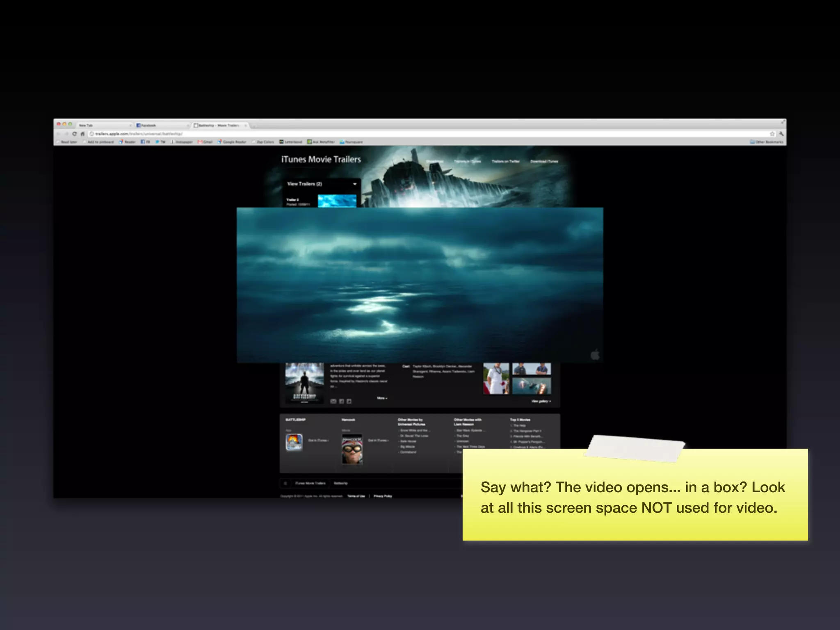
Task: Select the Trailer 2 thumbnail in list
Action: (337, 201)
